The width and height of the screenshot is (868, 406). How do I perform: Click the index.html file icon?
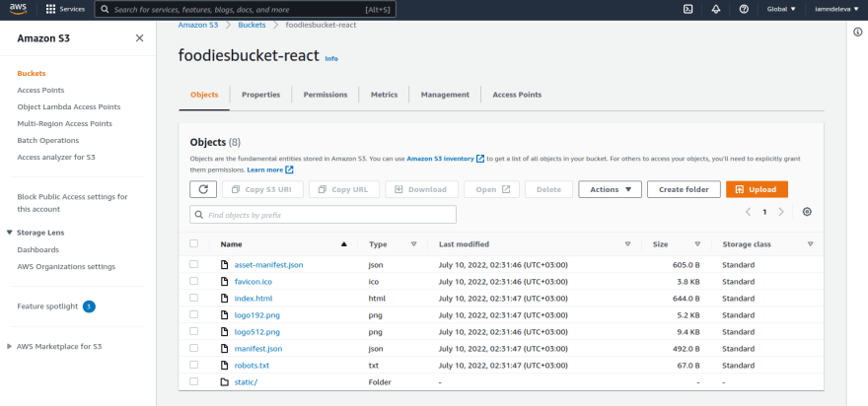point(224,299)
